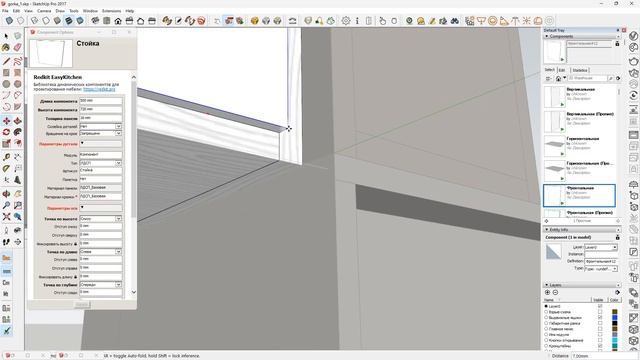Toggle visibility checkbox for Layer0
Viewport: 640px width, 360px height.
[x=600, y=306]
